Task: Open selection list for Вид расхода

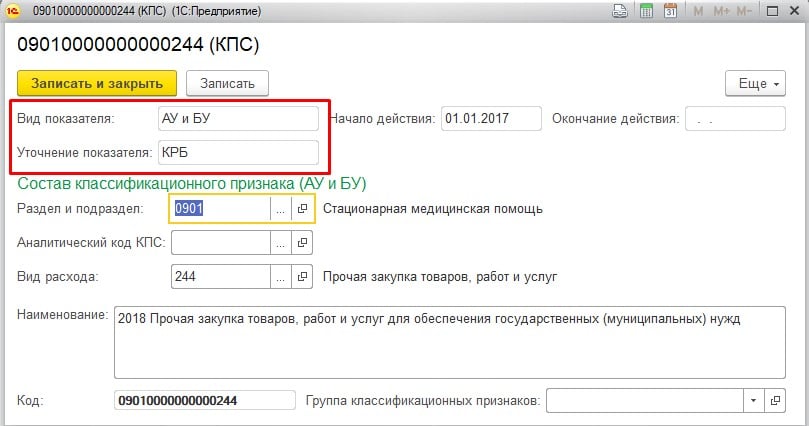Action: [x=281, y=276]
